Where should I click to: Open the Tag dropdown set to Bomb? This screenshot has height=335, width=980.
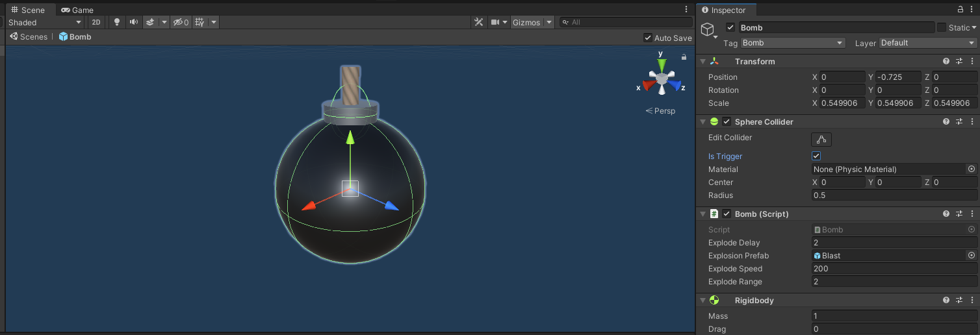tap(792, 43)
